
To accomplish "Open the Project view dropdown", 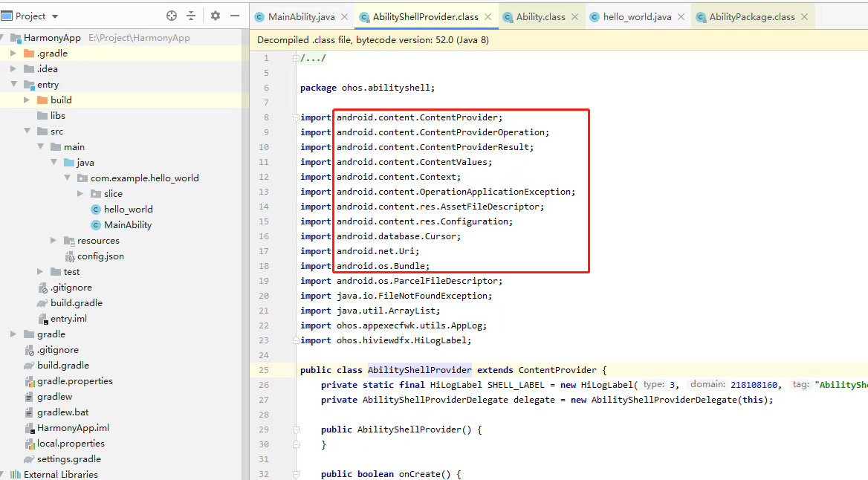I will (55, 16).
